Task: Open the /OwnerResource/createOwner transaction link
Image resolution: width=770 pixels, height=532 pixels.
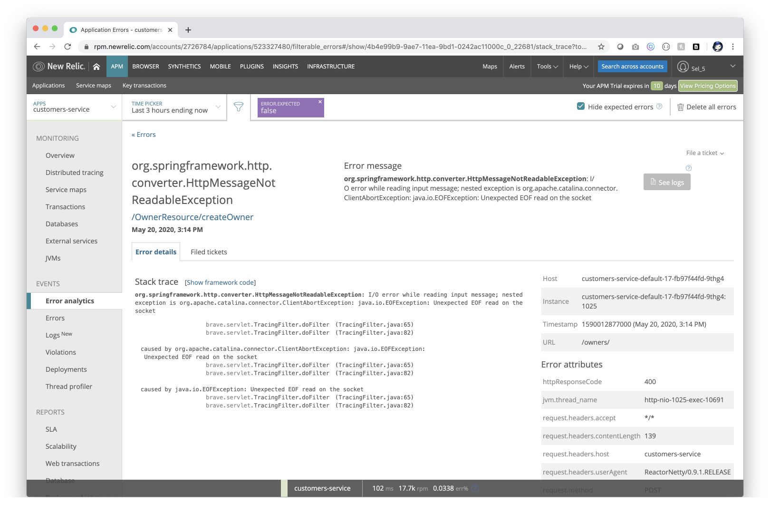Action: pos(192,217)
